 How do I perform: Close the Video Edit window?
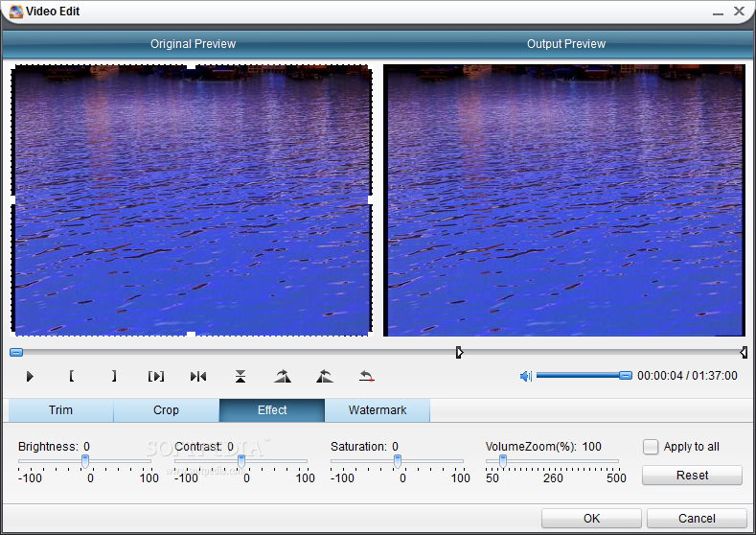[739, 12]
